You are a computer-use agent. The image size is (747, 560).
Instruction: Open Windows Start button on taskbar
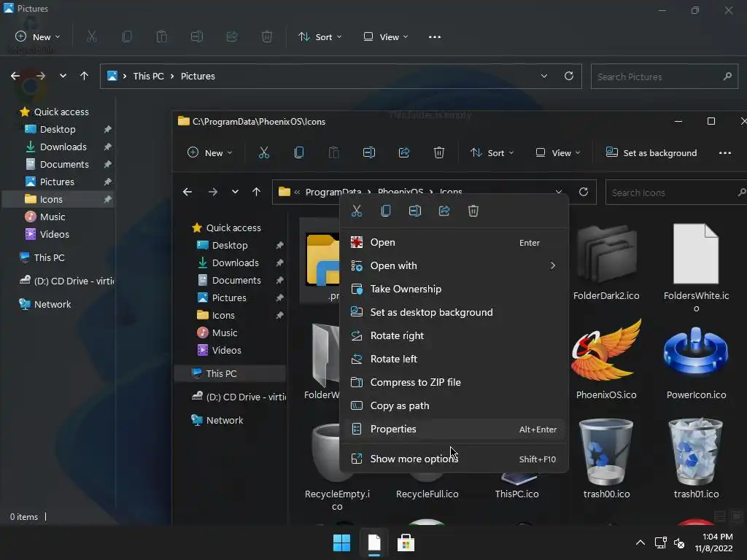click(341, 542)
